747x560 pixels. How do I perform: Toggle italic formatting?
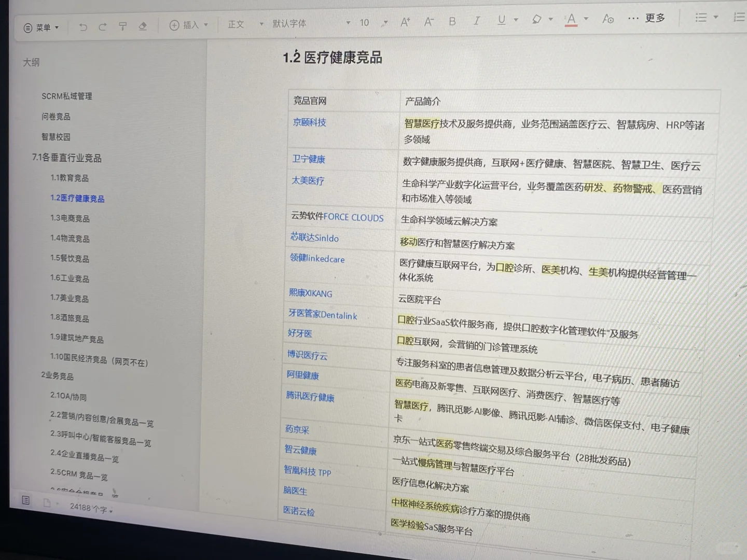476,21
